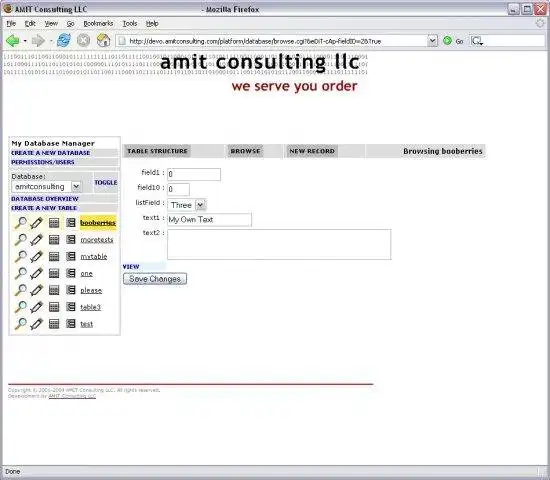Screen dimensions: 550x480
Task: Open the Help menu
Action: click(152, 24)
